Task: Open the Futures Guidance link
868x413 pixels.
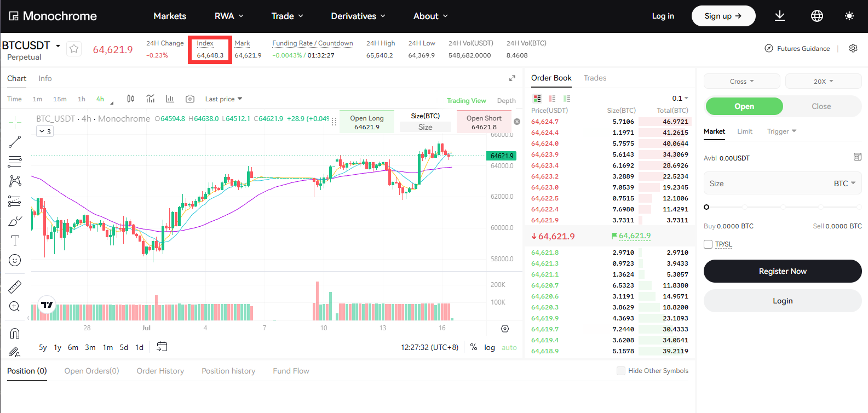Action: [797, 48]
